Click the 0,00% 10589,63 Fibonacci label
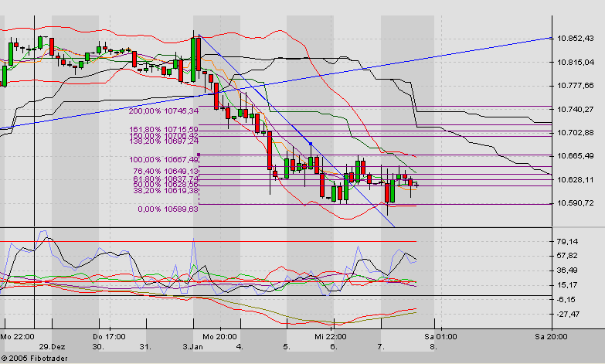The image size is (605, 364). (168, 209)
